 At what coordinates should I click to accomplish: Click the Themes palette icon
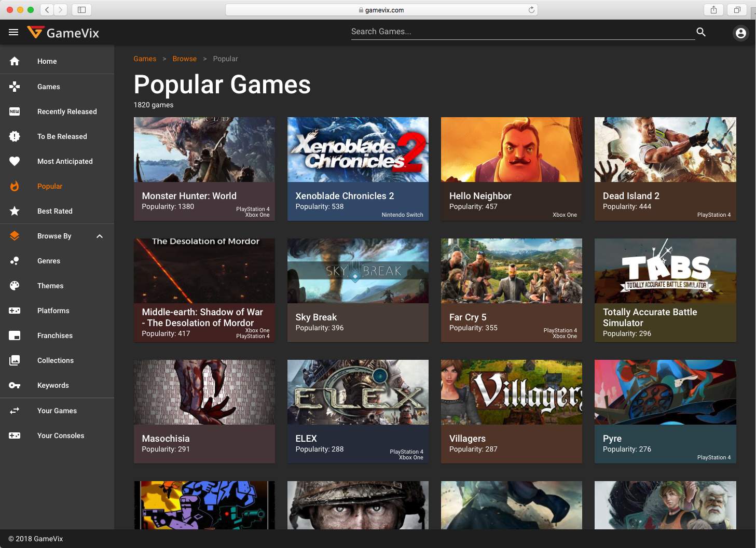(x=15, y=286)
